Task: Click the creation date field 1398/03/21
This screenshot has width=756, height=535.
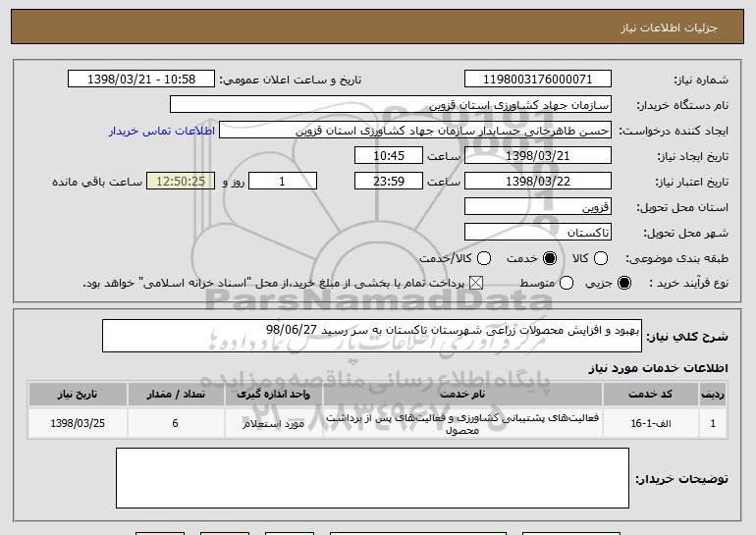Action: pos(538,156)
